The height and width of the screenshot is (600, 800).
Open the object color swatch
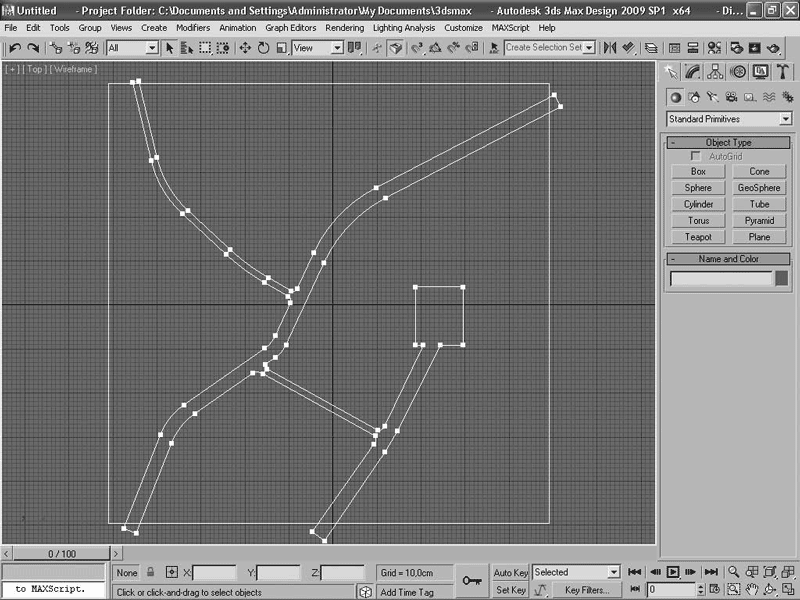click(781, 278)
